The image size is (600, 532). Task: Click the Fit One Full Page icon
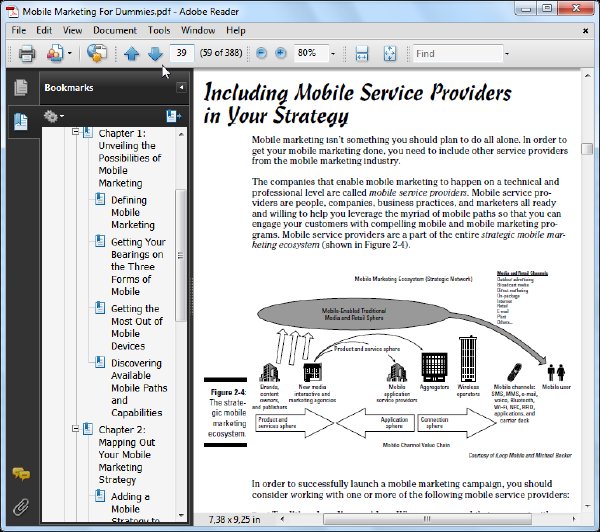390,53
